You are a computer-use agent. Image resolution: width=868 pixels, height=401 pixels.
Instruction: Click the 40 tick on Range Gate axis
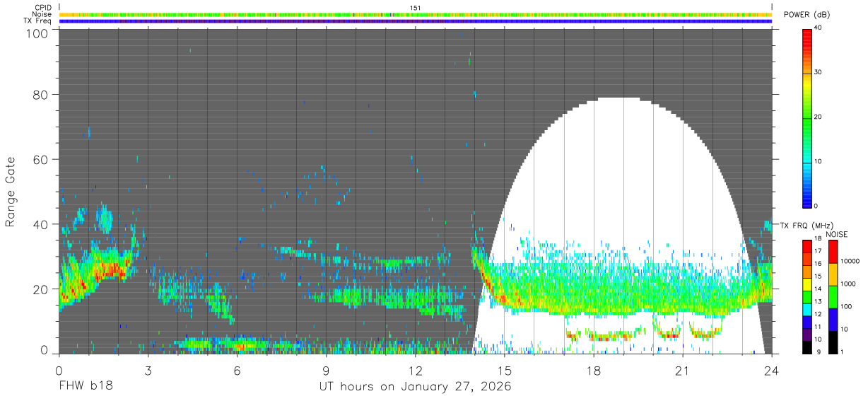click(x=41, y=224)
